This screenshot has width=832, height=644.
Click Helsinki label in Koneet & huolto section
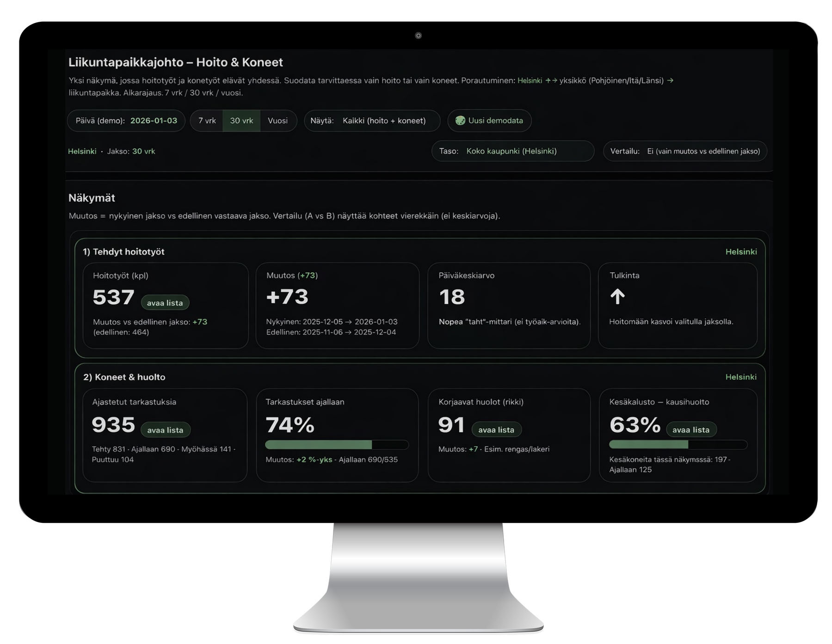tap(741, 377)
